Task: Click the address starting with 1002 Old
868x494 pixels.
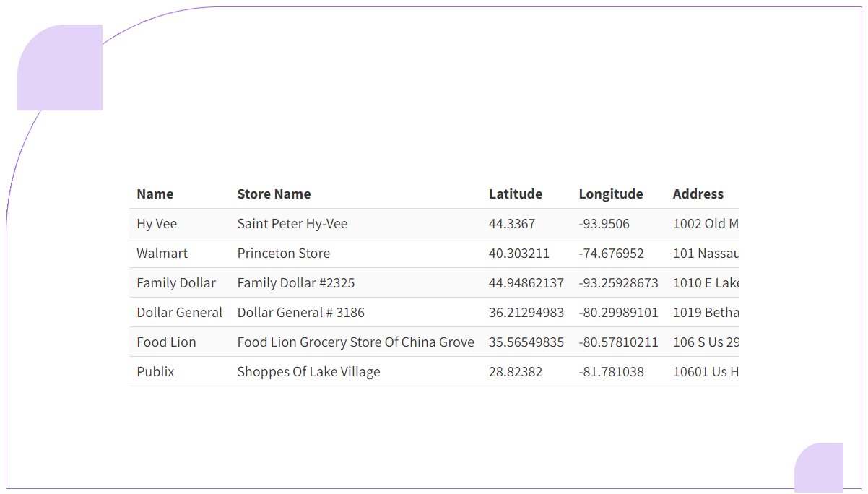Action: [x=705, y=224]
